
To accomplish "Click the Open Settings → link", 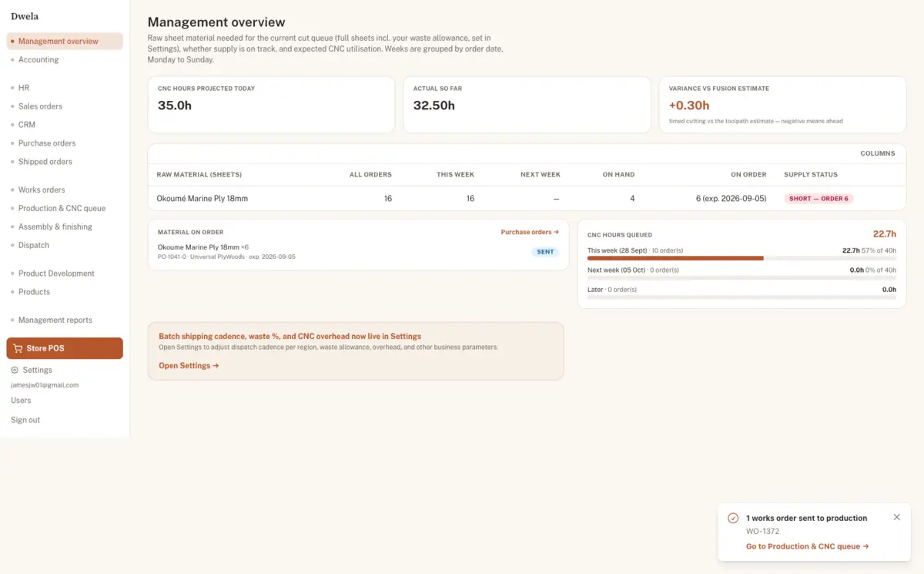I will (189, 366).
